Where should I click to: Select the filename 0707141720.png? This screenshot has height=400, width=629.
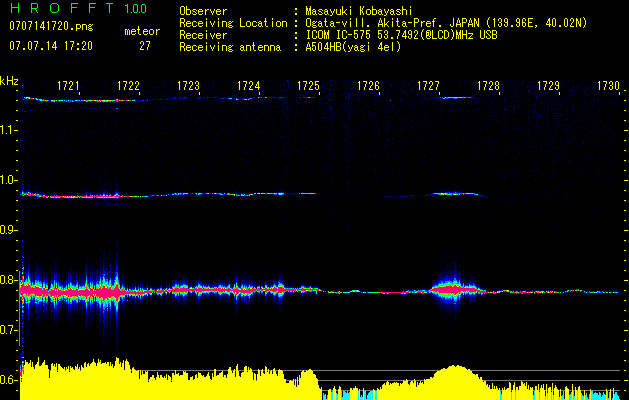click(x=51, y=26)
